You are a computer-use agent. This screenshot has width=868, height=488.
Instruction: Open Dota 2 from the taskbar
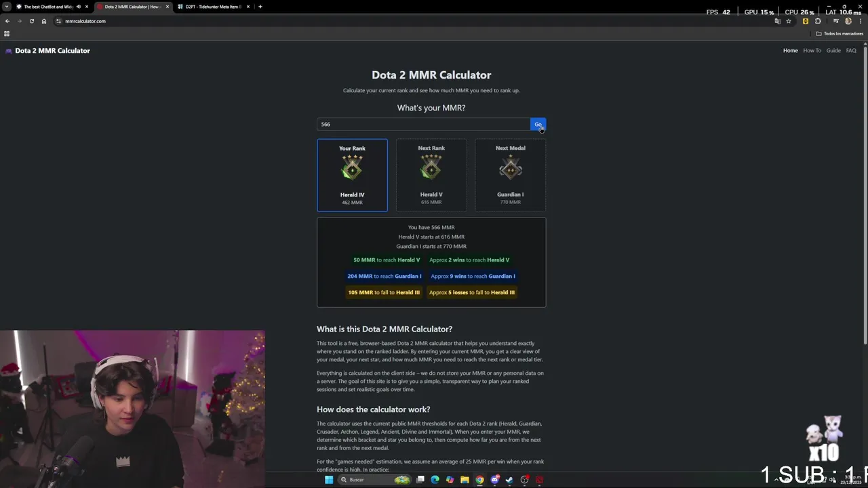(539, 480)
